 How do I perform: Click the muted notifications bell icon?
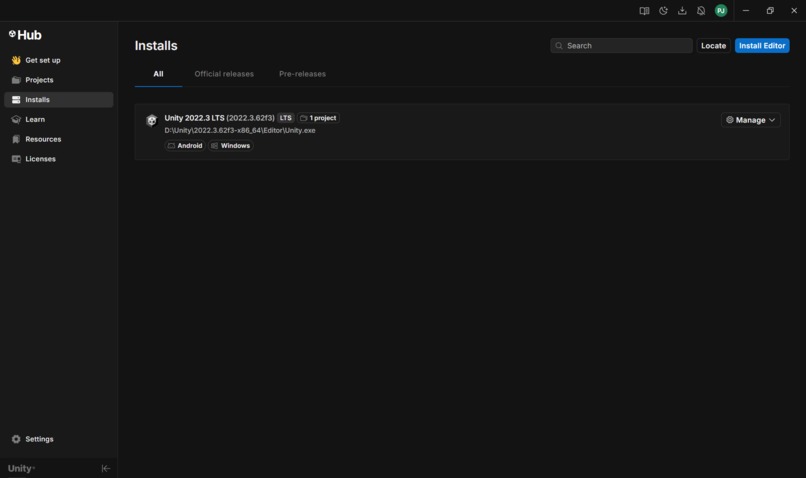pos(701,11)
